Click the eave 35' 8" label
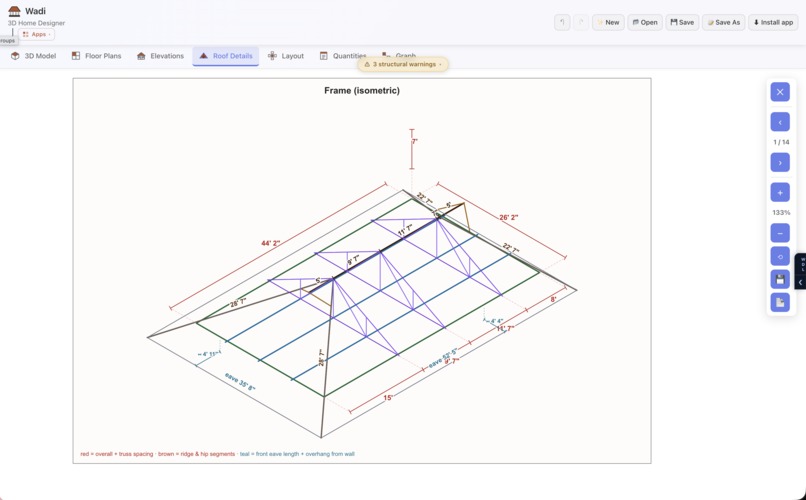Image resolution: width=806 pixels, height=500 pixels. 240,381
